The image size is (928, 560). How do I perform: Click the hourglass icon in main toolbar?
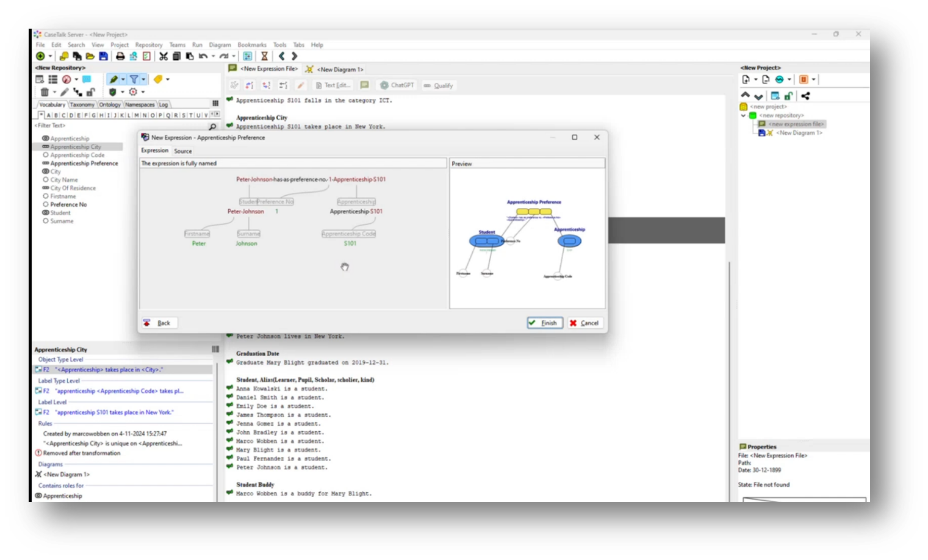click(264, 56)
